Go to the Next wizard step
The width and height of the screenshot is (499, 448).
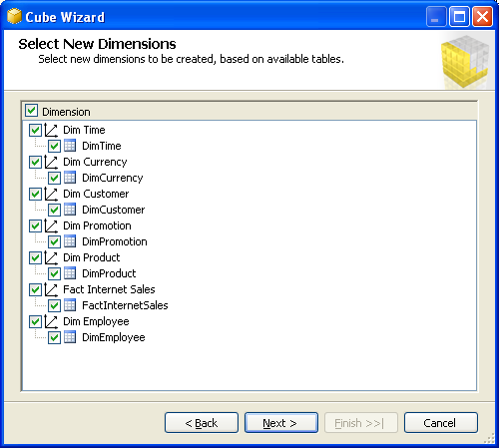281,423
